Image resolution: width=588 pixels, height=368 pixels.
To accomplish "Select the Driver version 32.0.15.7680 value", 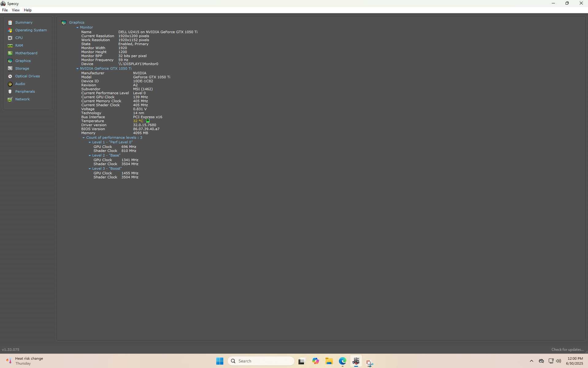I will (x=144, y=125).
